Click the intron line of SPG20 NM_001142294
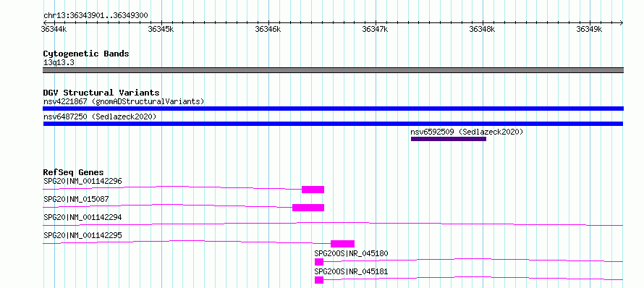This screenshot has width=644, height=288. pos(333,224)
